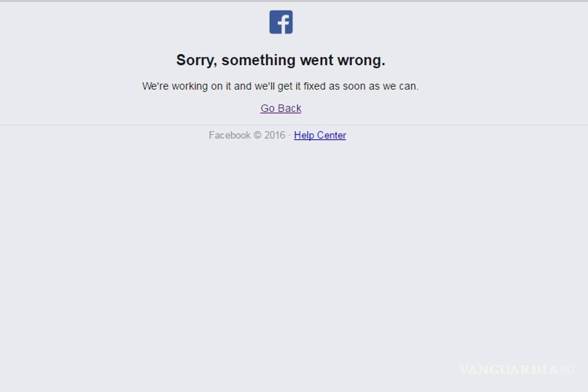The width and height of the screenshot is (588, 392).
Task: Click the Vanguardia MX watermark
Action: point(517,369)
